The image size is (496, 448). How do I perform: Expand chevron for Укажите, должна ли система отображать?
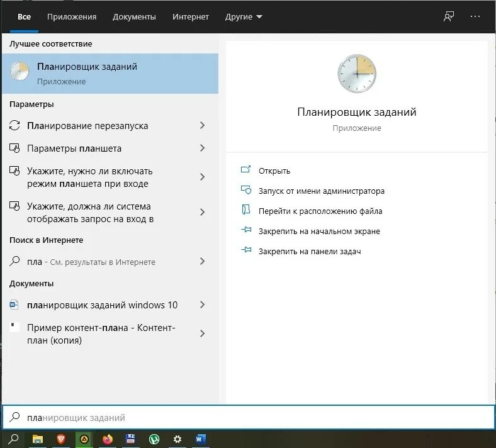pyautogui.click(x=203, y=212)
